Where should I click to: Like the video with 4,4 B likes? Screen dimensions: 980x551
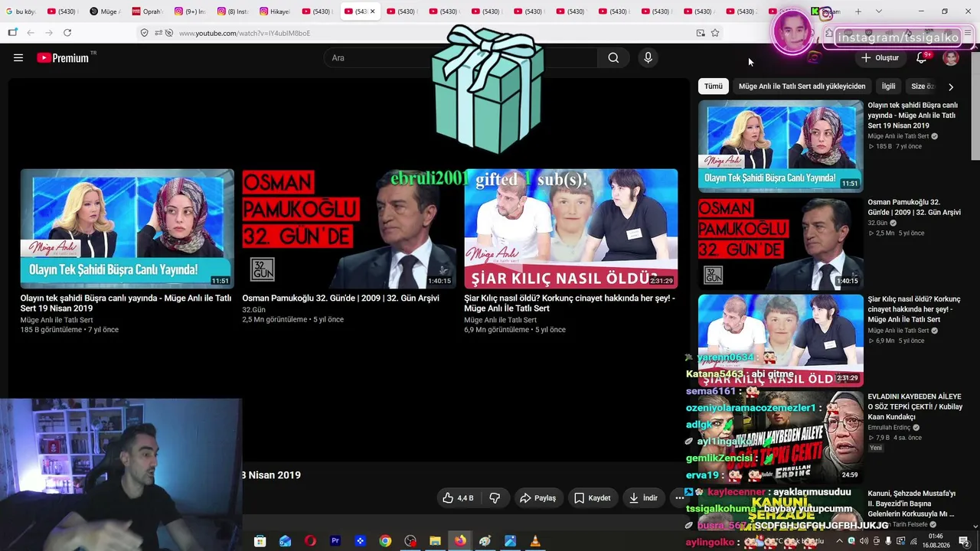(458, 498)
